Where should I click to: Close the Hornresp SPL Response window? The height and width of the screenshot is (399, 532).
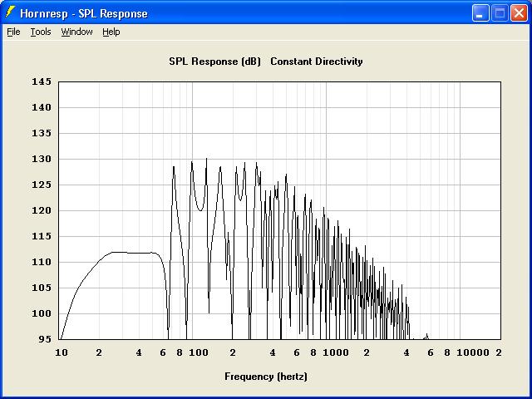(x=519, y=13)
